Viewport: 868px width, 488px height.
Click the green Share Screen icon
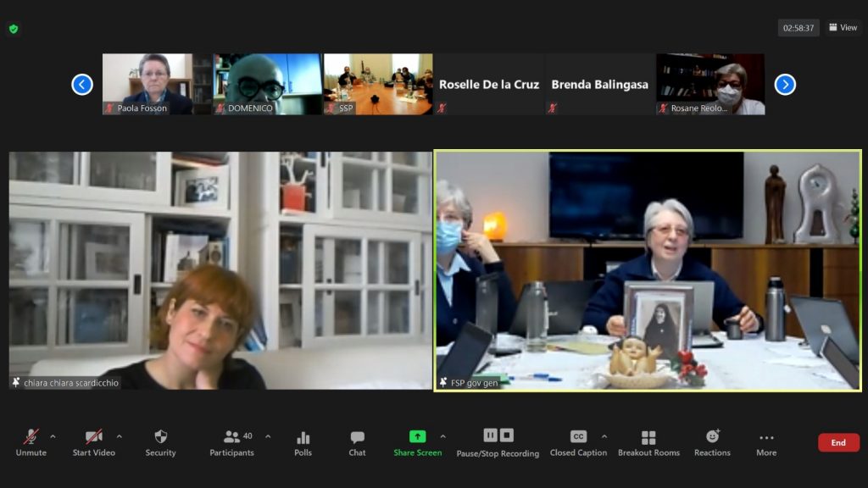[x=417, y=437]
